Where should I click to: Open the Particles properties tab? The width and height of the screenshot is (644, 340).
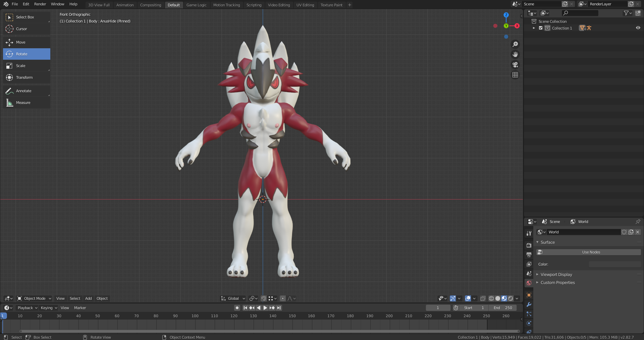tap(529, 314)
